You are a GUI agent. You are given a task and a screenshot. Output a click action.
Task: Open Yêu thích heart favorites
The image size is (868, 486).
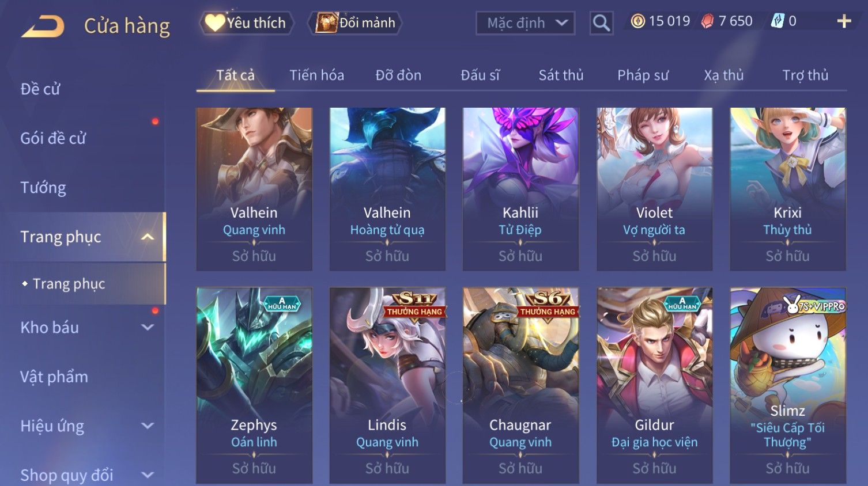pos(246,23)
